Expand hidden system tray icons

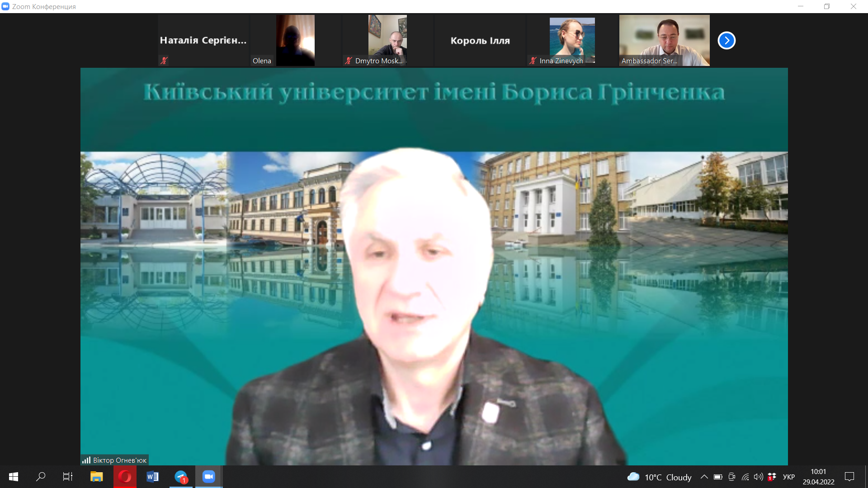pos(704,477)
